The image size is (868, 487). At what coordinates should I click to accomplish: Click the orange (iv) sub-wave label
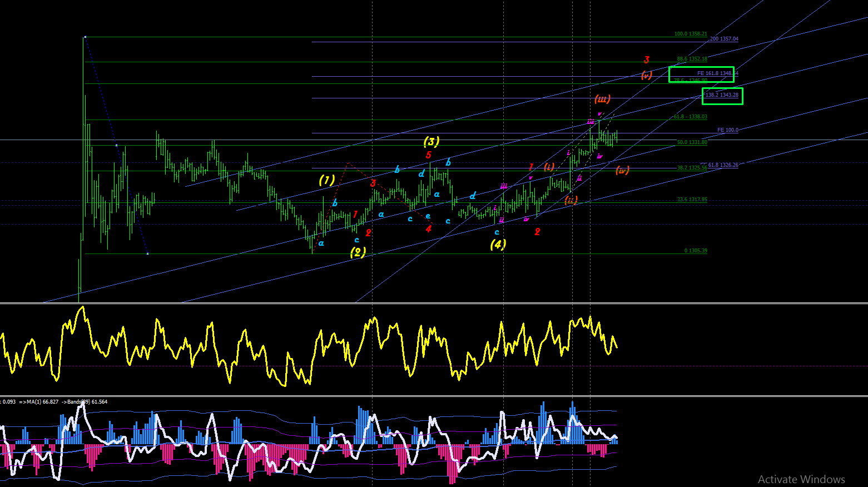pos(622,170)
